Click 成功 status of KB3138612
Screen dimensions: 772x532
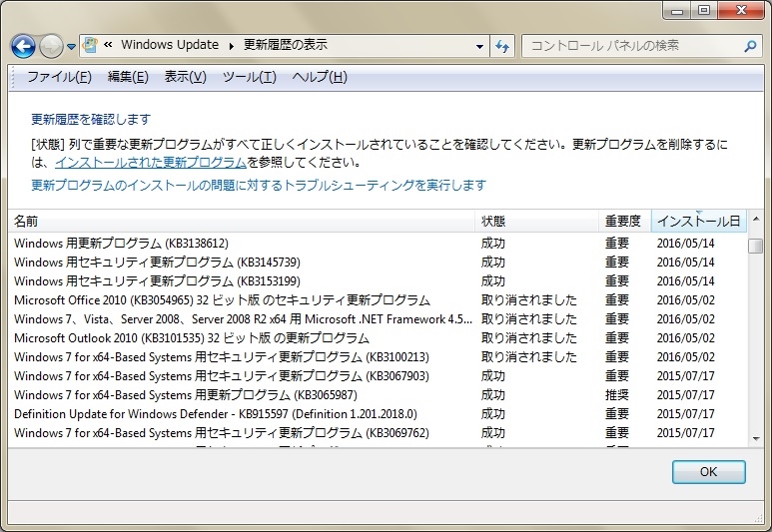[492, 244]
